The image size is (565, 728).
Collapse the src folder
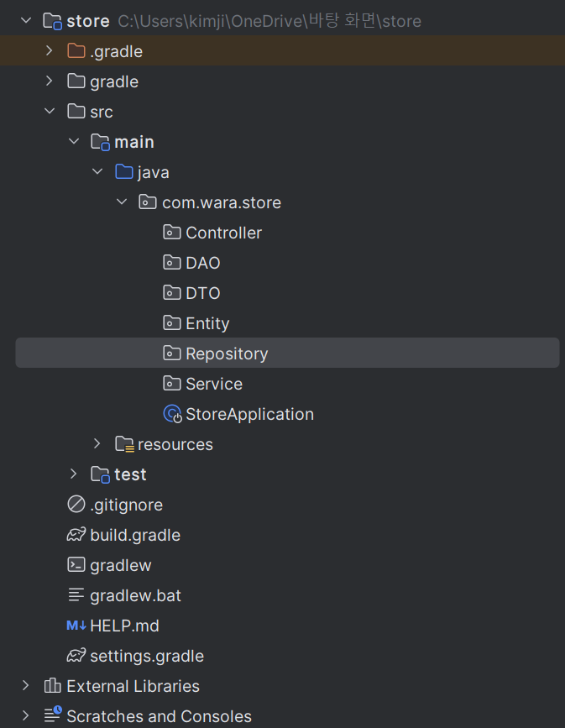click(50, 112)
